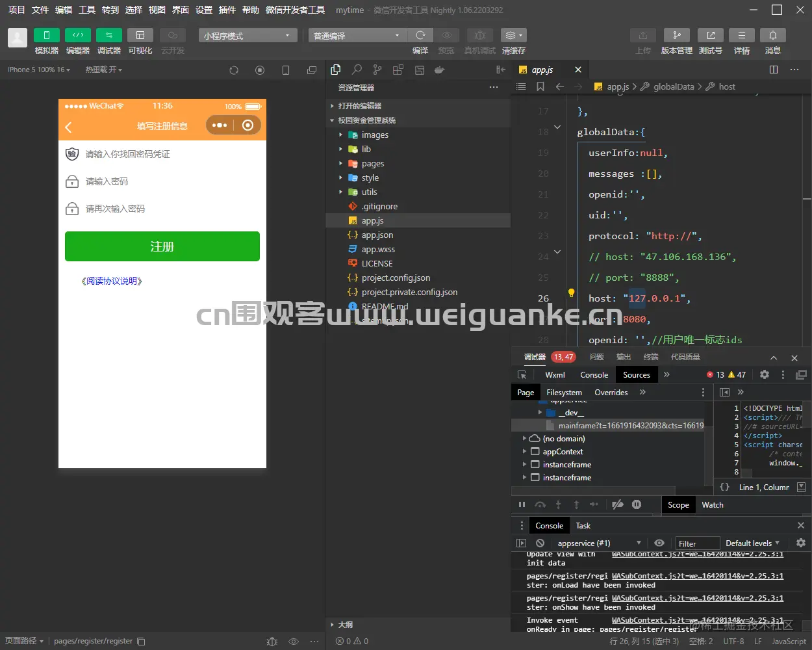Click the 测试号 test account icon

tap(711, 35)
